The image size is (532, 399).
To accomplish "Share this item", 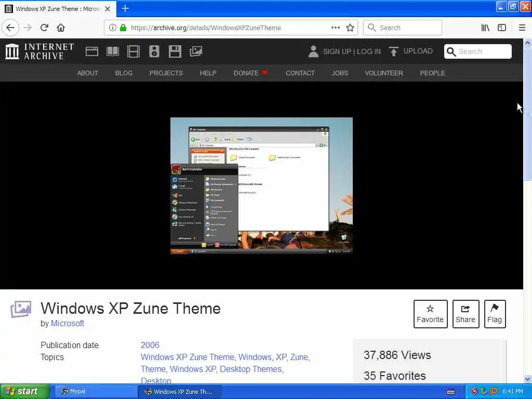I will coord(465,314).
